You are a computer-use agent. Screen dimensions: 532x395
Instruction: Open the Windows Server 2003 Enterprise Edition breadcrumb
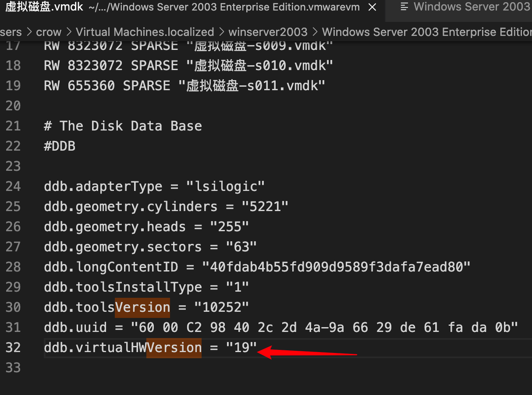coord(427,32)
